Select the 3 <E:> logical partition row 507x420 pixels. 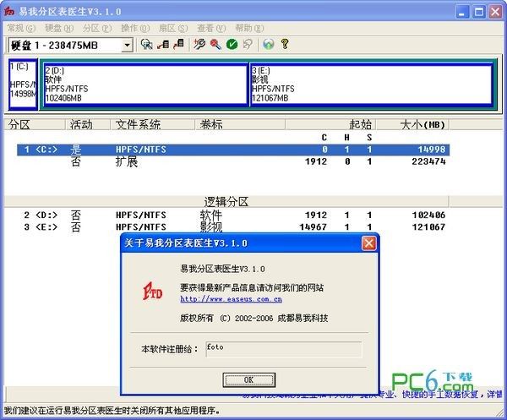click(233, 227)
